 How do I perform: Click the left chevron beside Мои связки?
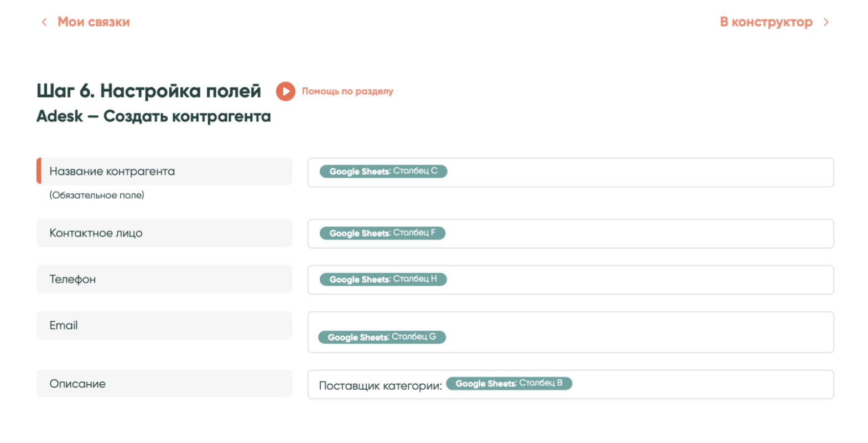click(x=44, y=22)
